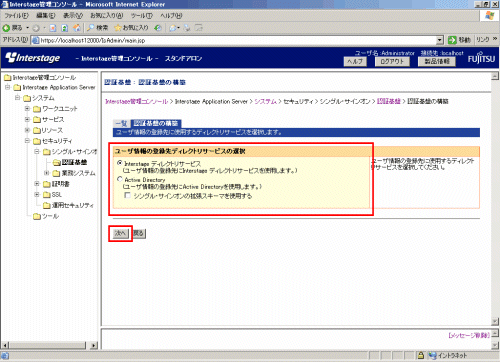Collapse the シングル・サインオン tree node
Image resolution: width=500 pixels, height=362 pixels.
tap(37, 152)
